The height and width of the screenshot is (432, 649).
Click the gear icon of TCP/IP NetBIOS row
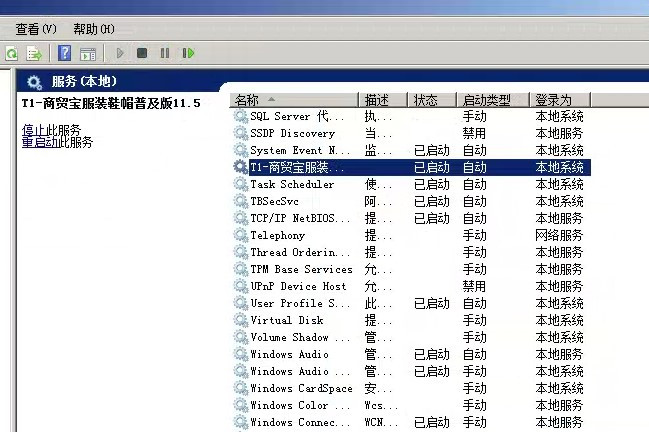coord(240,218)
